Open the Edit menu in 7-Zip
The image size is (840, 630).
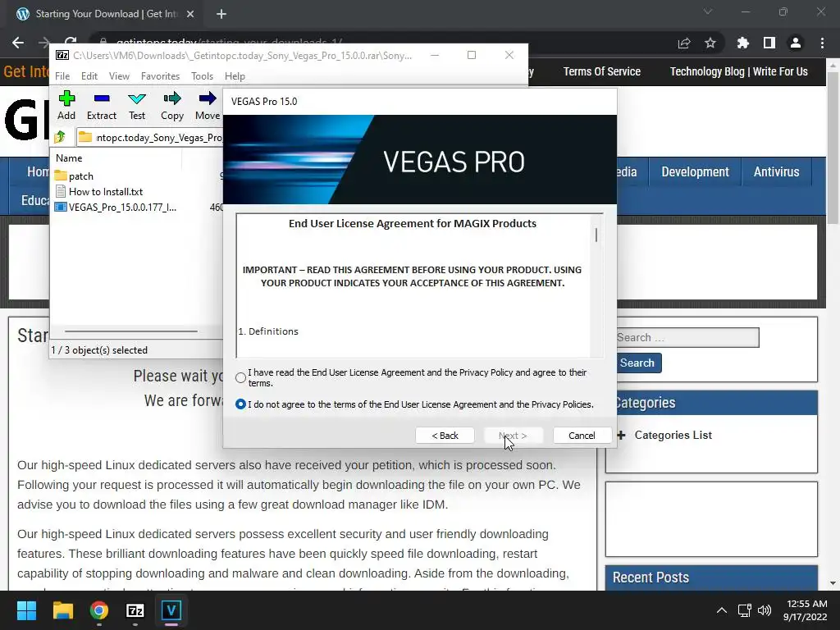tap(89, 76)
